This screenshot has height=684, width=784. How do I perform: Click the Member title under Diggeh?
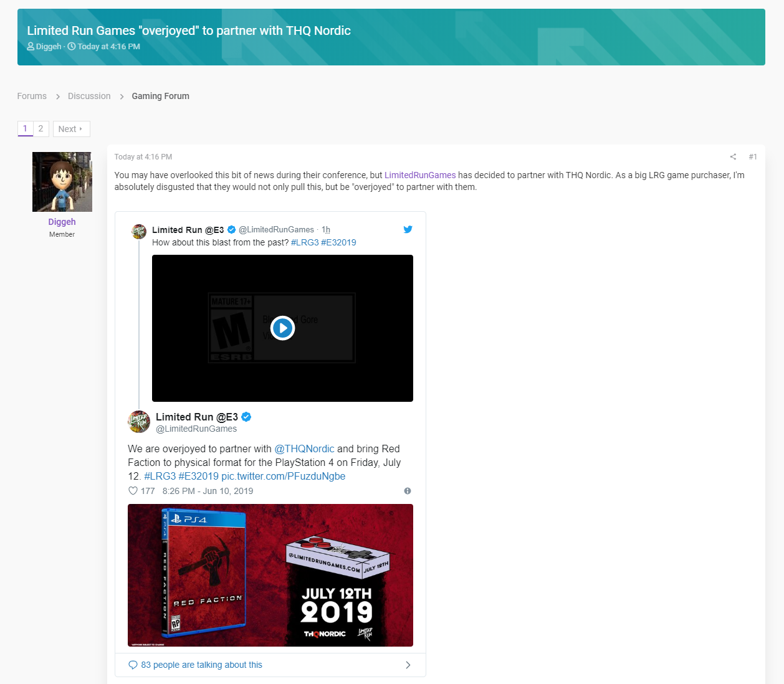tap(62, 234)
